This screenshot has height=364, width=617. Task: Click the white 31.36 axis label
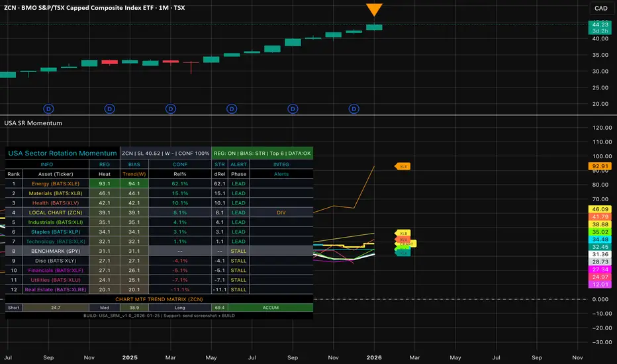[x=600, y=254]
